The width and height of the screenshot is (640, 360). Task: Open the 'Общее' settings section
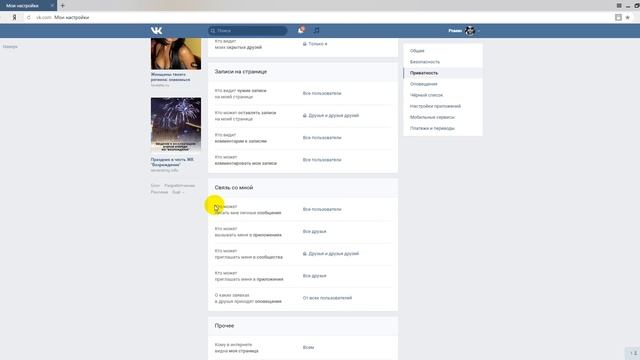(x=417, y=51)
